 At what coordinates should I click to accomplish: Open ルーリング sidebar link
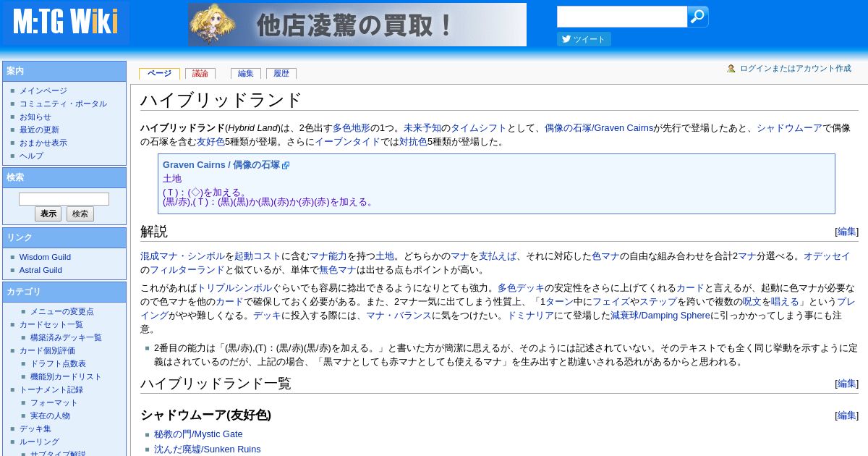pyautogui.click(x=39, y=442)
